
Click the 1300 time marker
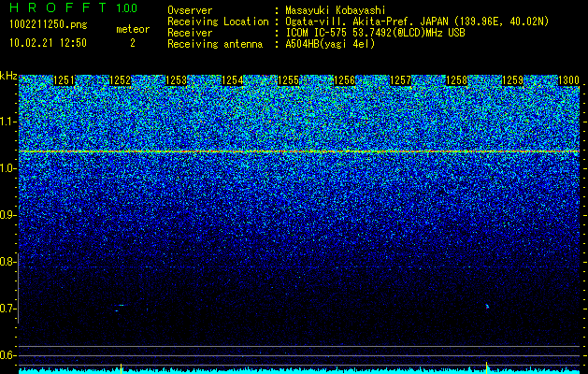pos(569,80)
